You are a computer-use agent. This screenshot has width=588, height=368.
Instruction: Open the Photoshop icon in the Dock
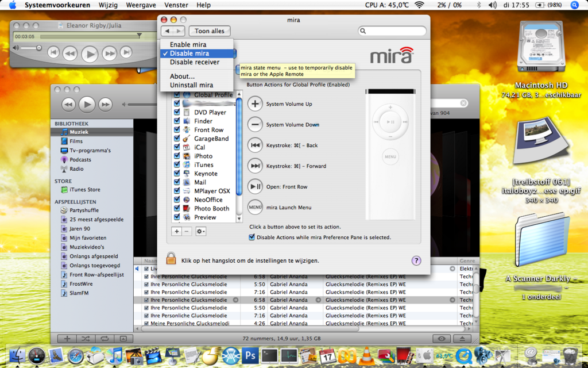[250, 354]
